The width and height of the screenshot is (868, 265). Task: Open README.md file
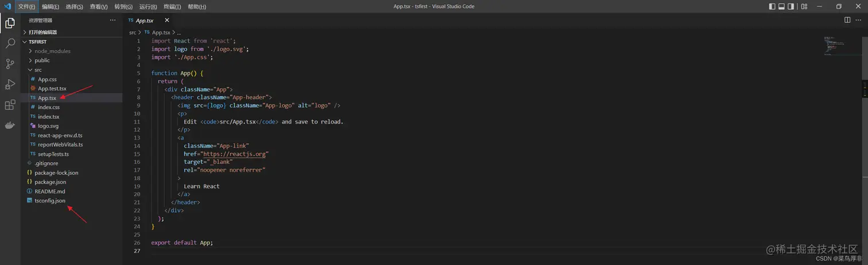pos(72,191)
